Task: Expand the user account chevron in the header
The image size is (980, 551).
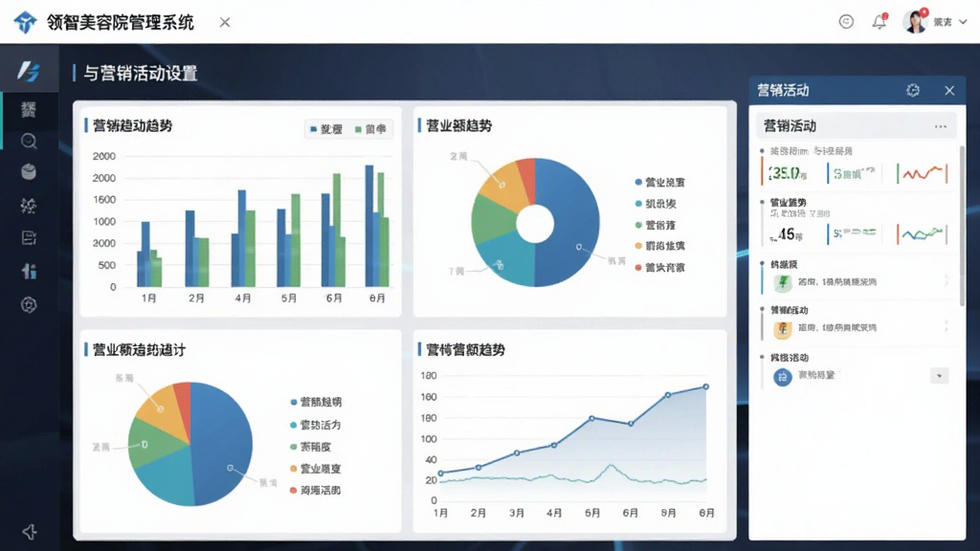Action: [x=963, y=22]
